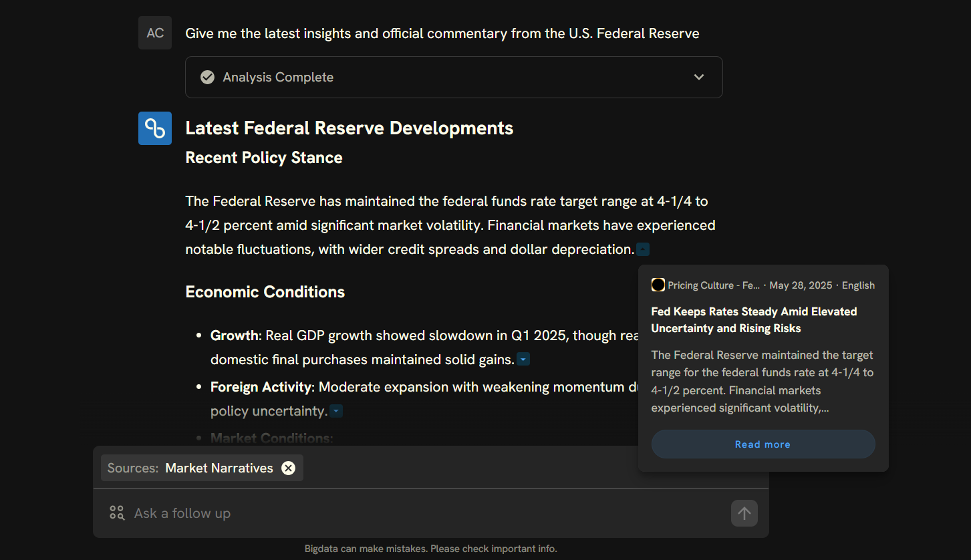
Task: Click the Recent Policy Stance heading
Action: [x=264, y=158]
